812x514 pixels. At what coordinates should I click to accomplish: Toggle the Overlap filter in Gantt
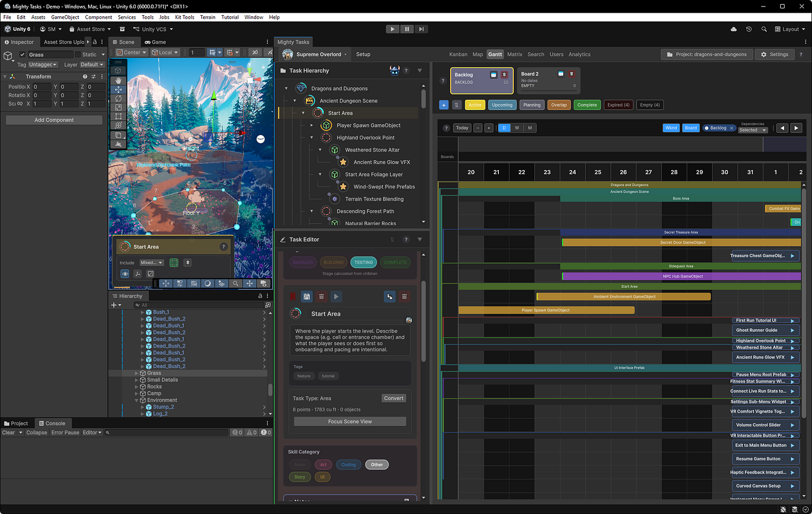point(559,105)
